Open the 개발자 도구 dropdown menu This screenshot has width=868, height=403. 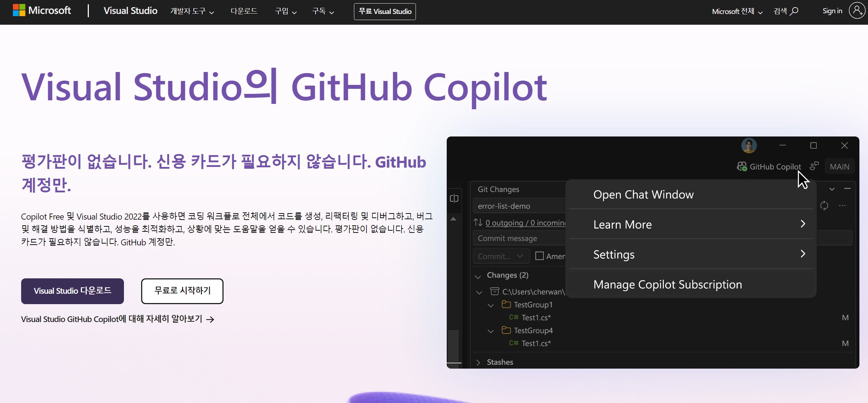click(192, 11)
